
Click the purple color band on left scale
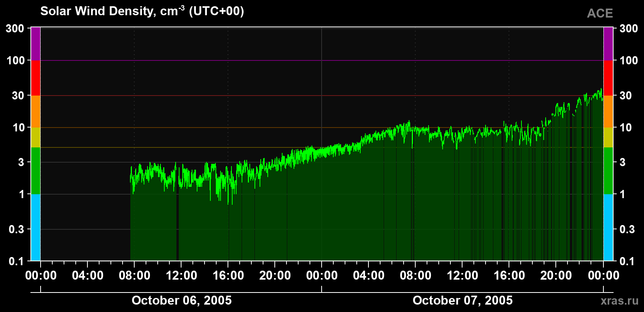tap(36, 44)
